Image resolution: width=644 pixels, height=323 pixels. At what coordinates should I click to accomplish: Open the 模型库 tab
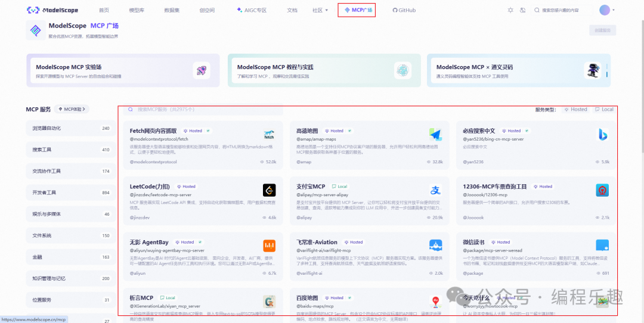pos(137,10)
